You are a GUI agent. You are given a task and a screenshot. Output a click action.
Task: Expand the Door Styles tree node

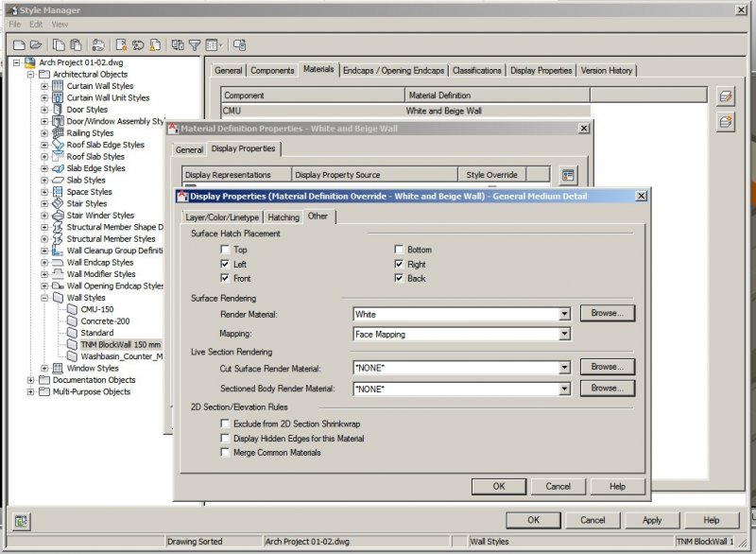(44, 110)
